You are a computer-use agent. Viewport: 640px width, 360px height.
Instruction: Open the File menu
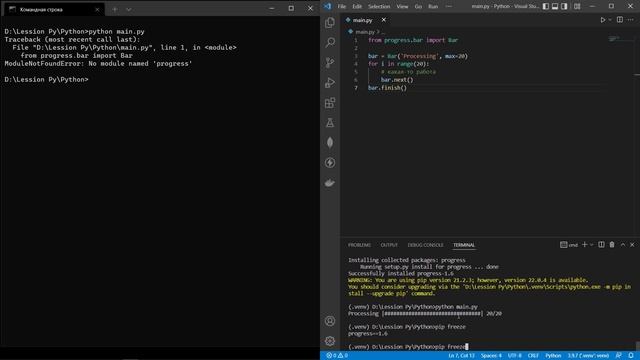pos(342,6)
